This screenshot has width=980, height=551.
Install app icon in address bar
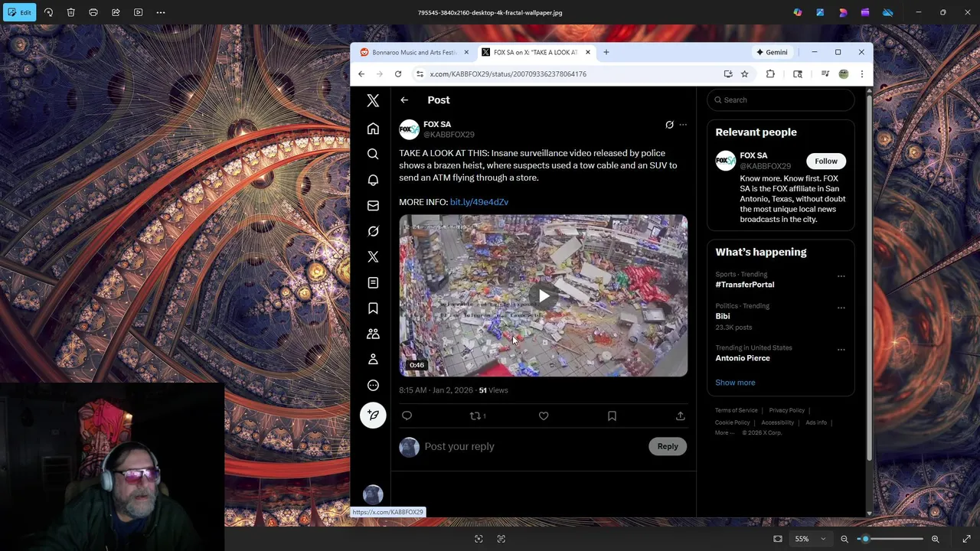coord(728,74)
